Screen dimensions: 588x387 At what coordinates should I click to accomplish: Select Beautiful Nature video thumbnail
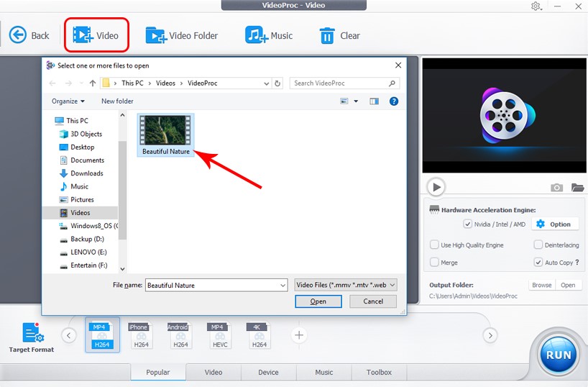tap(166, 135)
